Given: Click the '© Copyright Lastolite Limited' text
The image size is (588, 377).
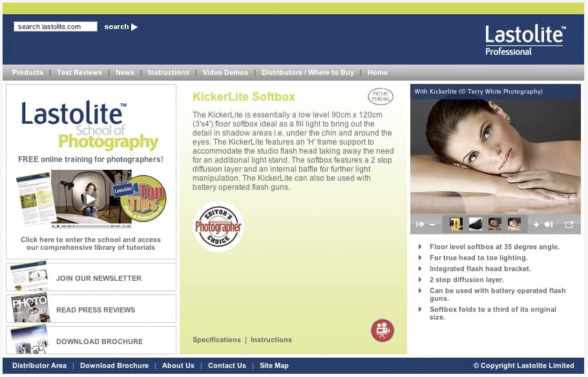Looking at the screenshot, I should (523, 365).
